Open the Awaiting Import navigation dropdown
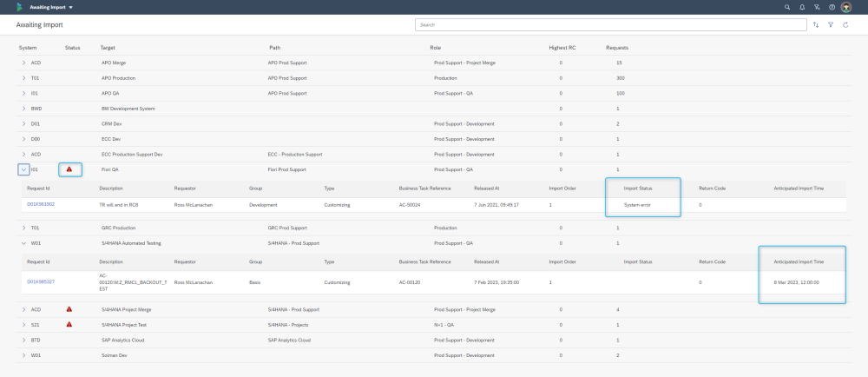868x377 pixels. [x=51, y=7]
